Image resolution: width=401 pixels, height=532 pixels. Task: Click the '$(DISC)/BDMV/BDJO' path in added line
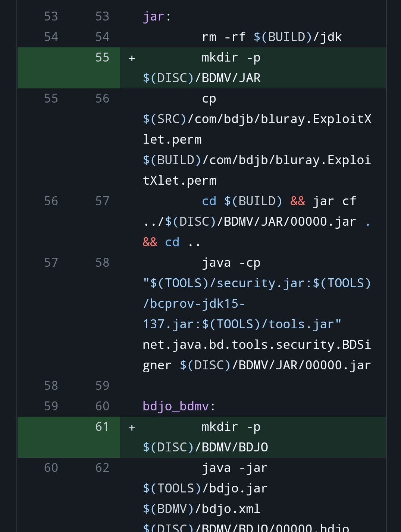tap(205, 447)
